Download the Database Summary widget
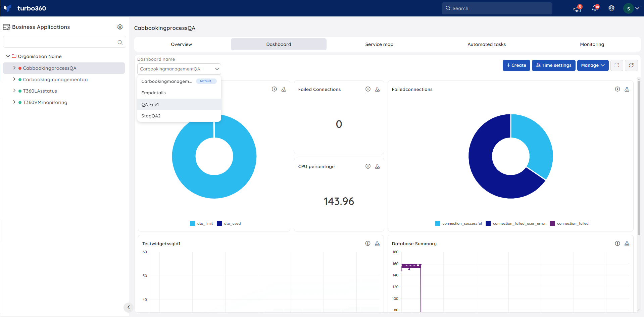This screenshot has width=644, height=317. point(627,244)
